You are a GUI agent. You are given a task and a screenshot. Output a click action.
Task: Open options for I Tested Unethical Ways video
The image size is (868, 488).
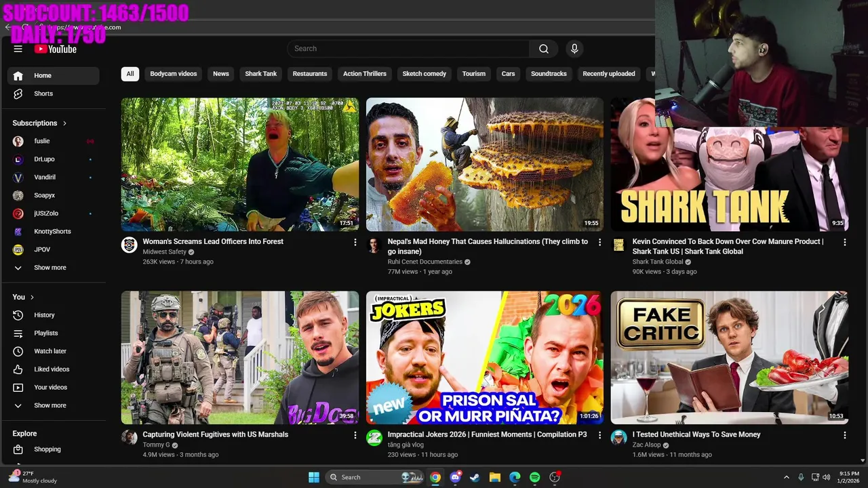point(844,435)
